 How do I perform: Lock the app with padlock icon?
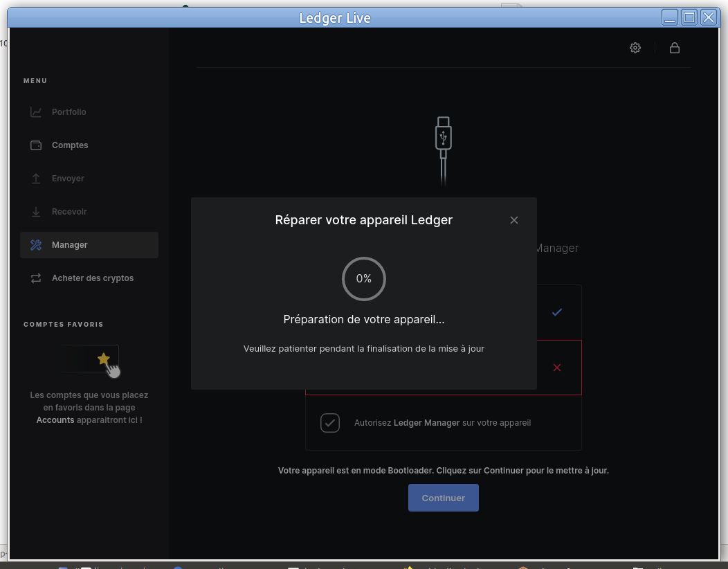674,48
